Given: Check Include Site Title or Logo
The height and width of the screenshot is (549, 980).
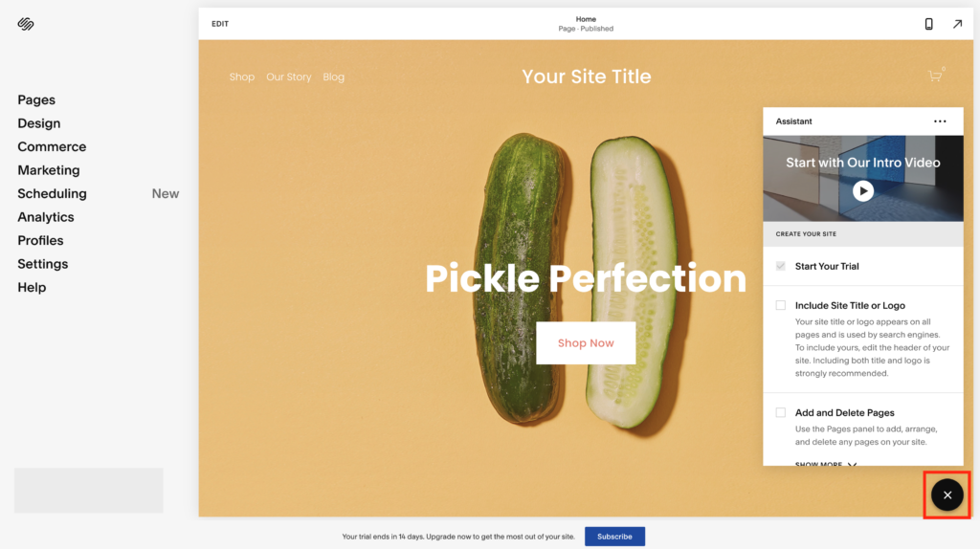Looking at the screenshot, I should (781, 305).
